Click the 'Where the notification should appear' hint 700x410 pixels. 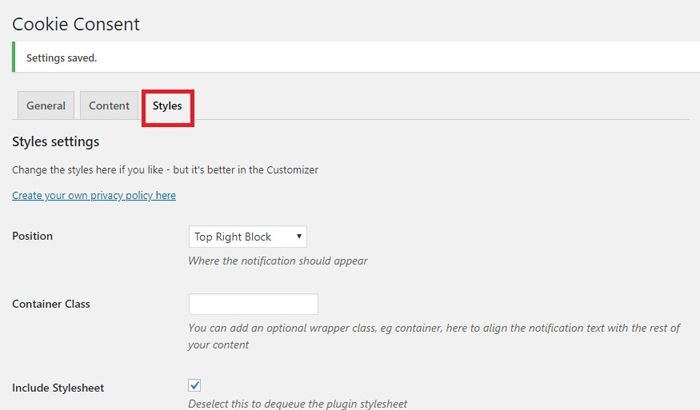[278, 261]
